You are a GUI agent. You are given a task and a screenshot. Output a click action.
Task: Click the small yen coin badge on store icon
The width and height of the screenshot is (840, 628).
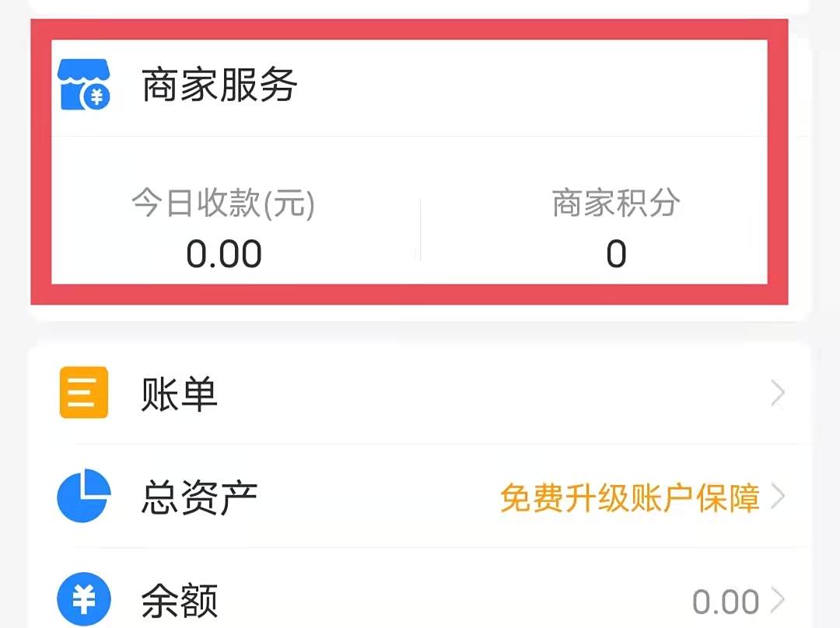point(96,97)
